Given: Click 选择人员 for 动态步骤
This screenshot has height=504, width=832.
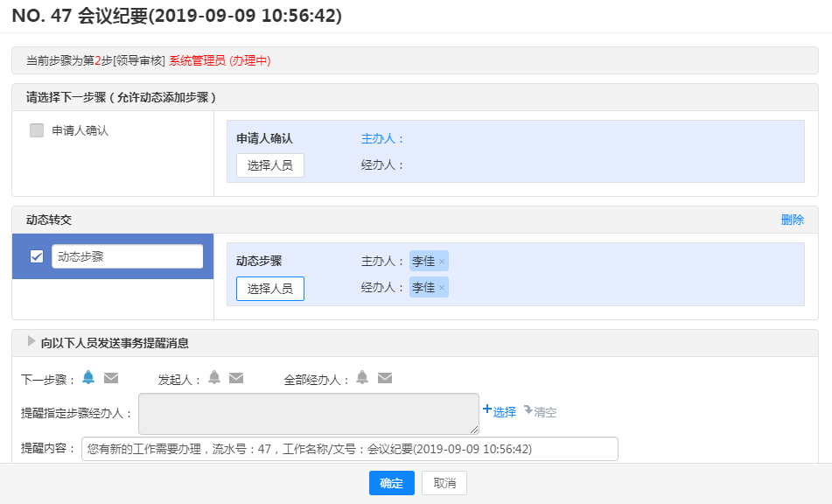Looking at the screenshot, I should pos(269,289).
